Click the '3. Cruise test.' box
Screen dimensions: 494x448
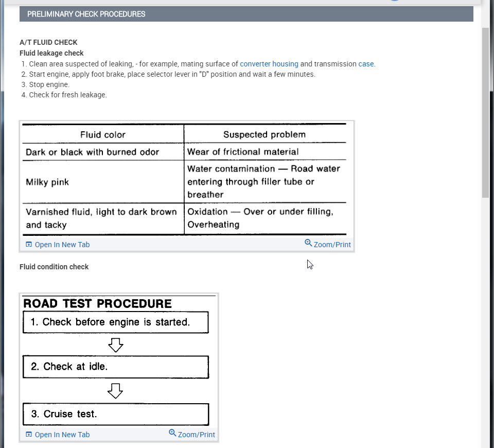click(x=116, y=414)
